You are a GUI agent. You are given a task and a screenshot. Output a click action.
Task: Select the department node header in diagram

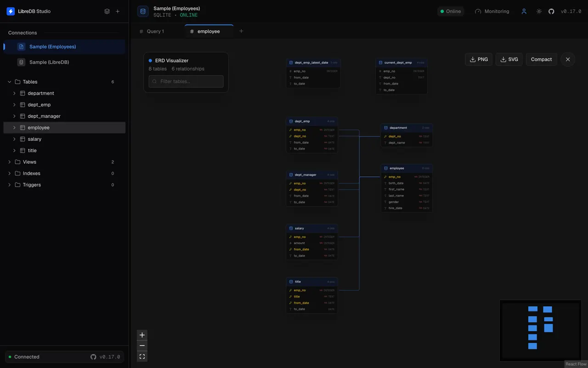[x=407, y=128]
